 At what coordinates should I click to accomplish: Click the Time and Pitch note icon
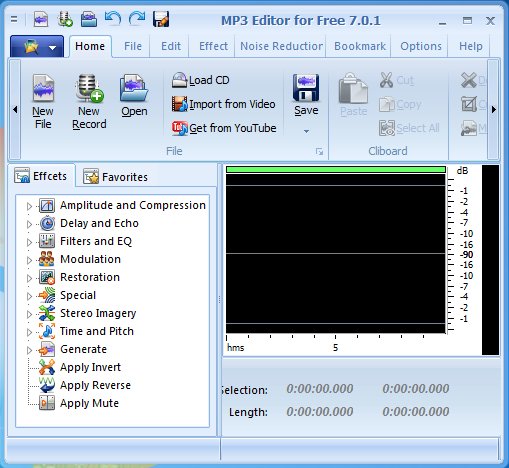[47, 331]
